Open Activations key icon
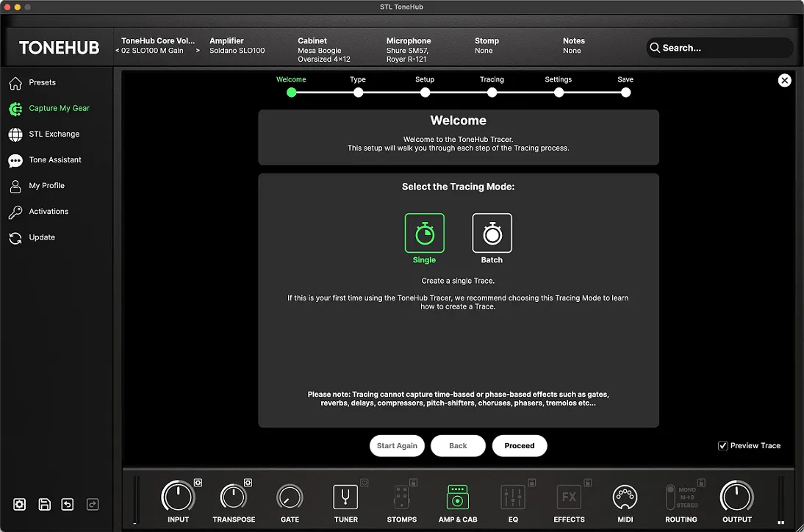The height and width of the screenshot is (532, 804). click(x=15, y=212)
